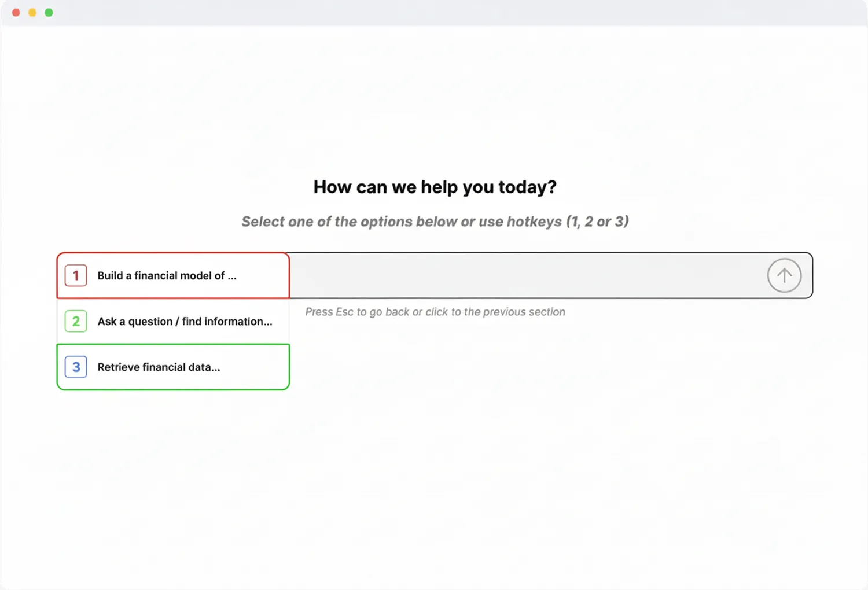
Task: Click the green traffic light window control
Action: pos(49,12)
